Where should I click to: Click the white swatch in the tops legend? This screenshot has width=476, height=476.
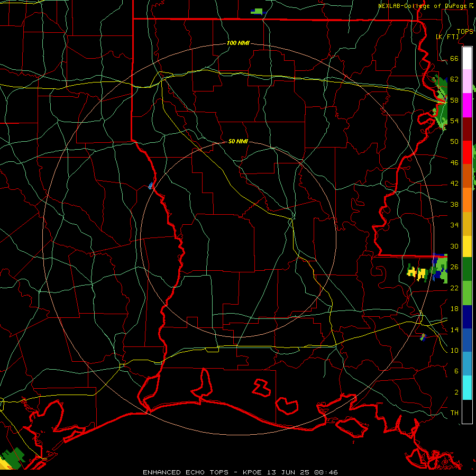467,58
